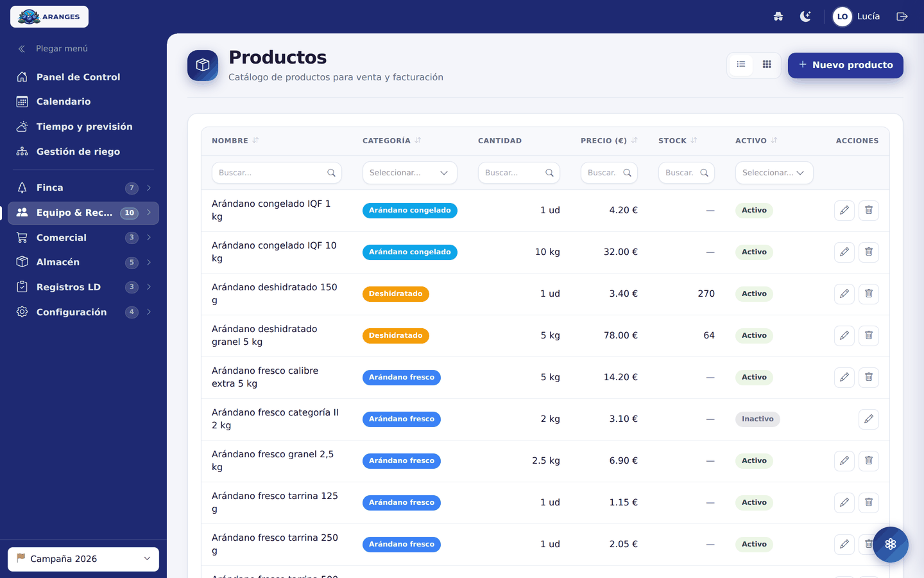Sort by Activo column
The width and height of the screenshot is (924, 578).
pos(757,141)
